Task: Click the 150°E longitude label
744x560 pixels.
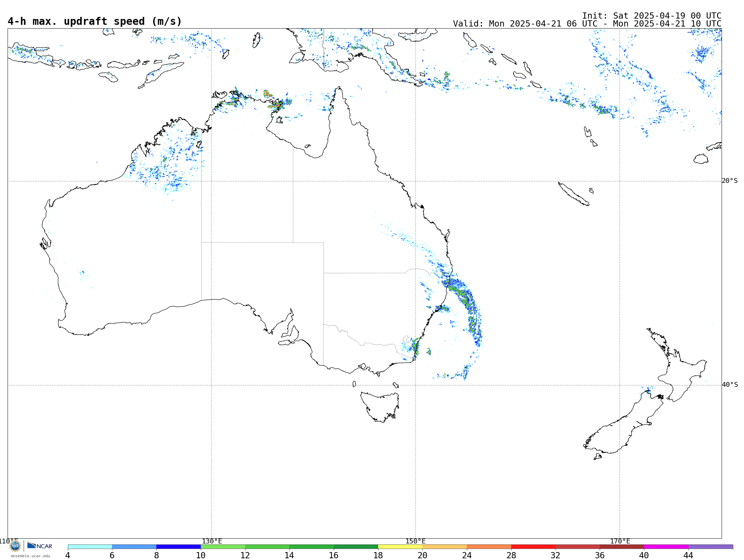Action: click(415, 541)
